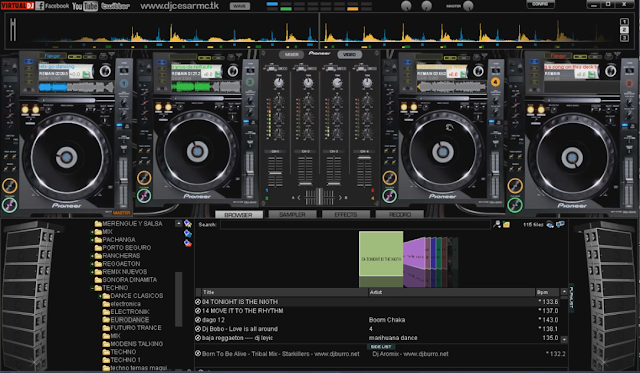The image size is (640, 373).
Task: Click the monitors icon at browser right
Action: tap(560, 224)
